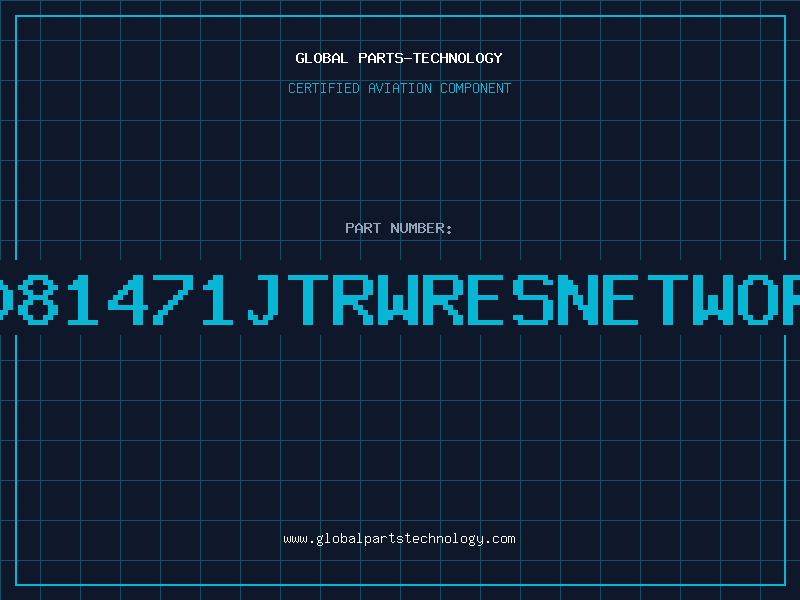The image size is (800, 600).
Task: Open the www.globalpartstechnology.com link
Action: (x=399, y=539)
